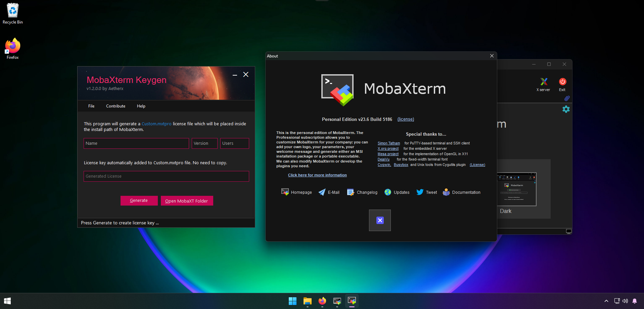Open network status icon in system tray
This screenshot has height=309, width=644.
pyautogui.click(x=617, y=301)
